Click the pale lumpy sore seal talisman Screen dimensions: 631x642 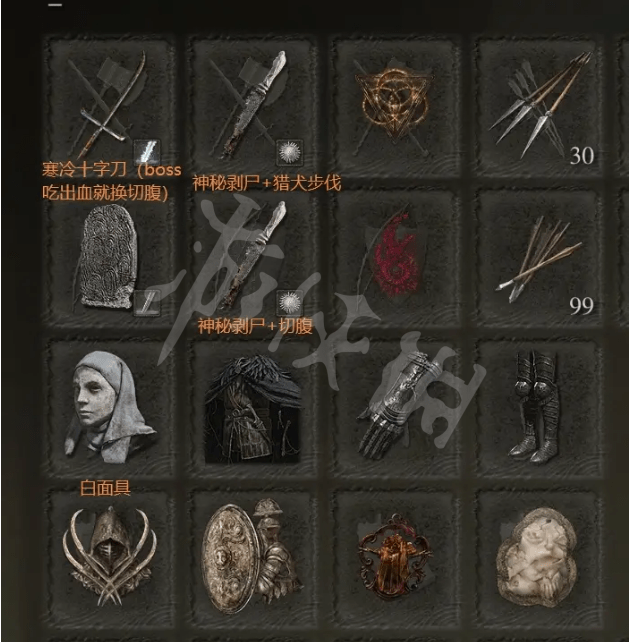(537, 559)
